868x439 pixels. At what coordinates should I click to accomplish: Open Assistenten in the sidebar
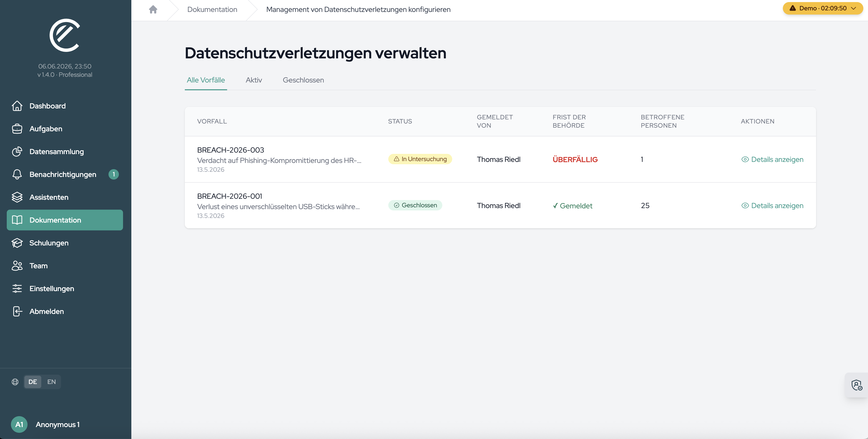click(65, 197)
